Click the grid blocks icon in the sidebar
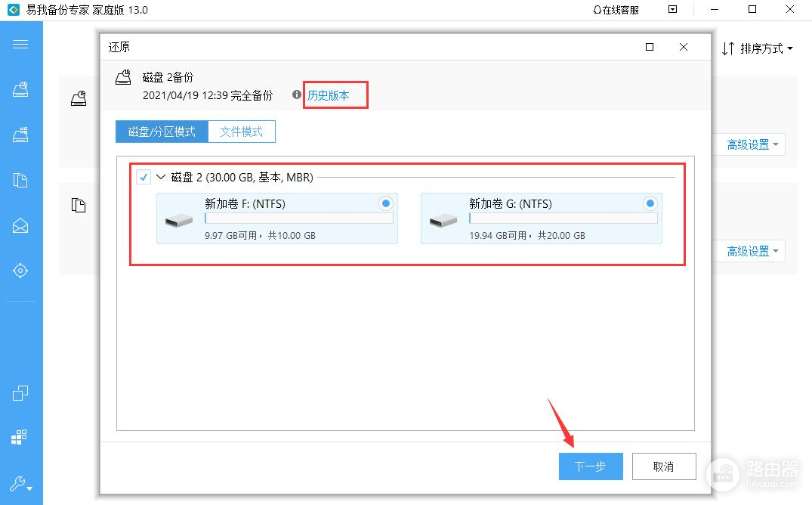 pyautogui.click(x=20, y=438)
